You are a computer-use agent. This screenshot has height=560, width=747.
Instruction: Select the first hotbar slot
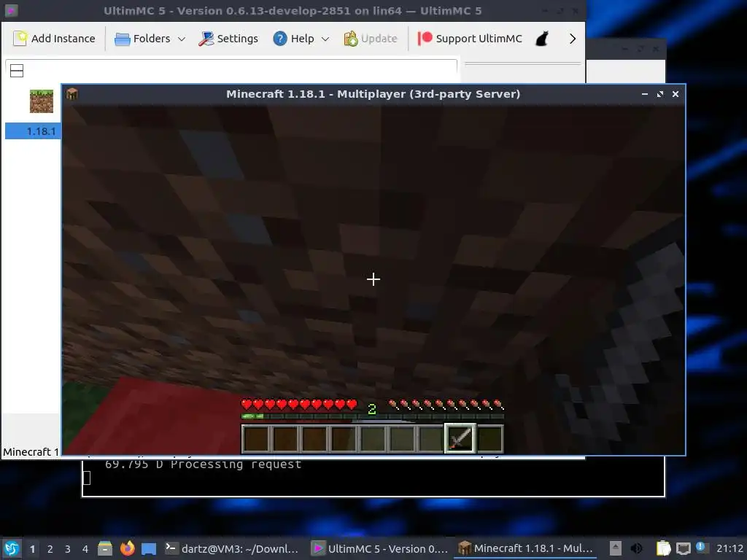coord(256,438)
